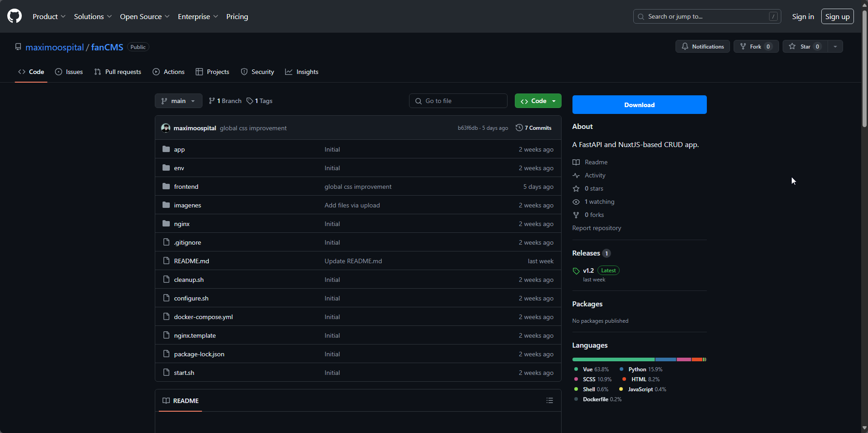This screenshot has height=433, width=868.
Task: Click the green Vue segment of language bar
Action: click(x=613, y=359)
